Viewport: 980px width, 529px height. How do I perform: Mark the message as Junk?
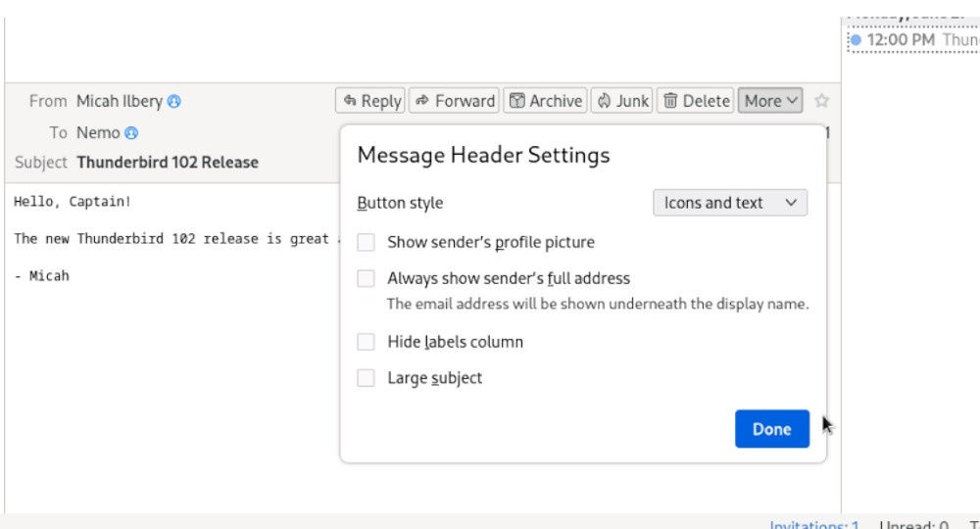[x=622, y=101]
